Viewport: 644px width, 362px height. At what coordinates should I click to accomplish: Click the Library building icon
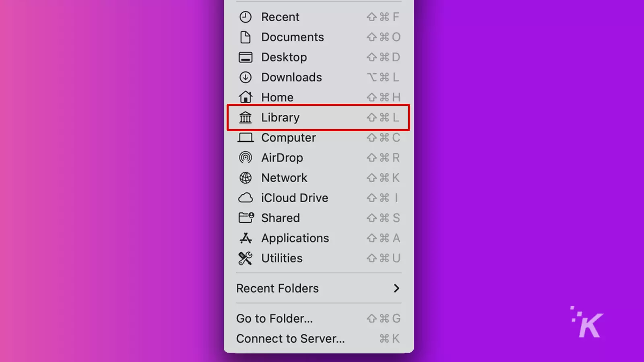coord(245,117)
